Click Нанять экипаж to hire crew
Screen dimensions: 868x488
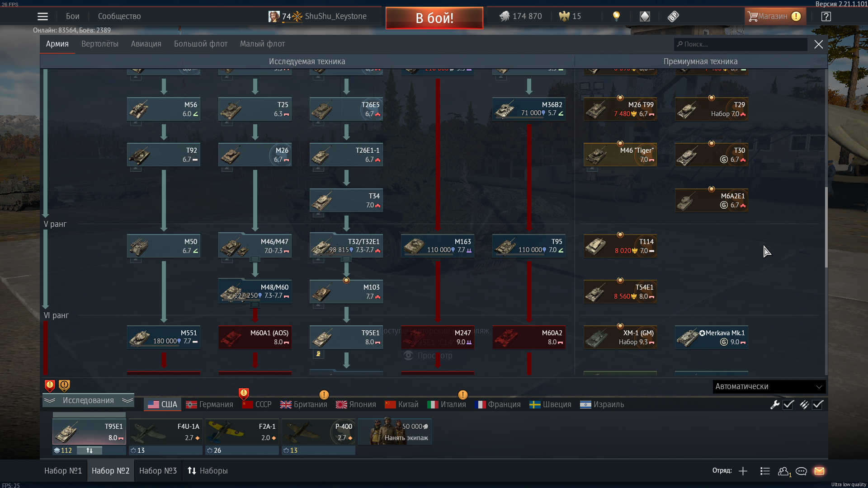pyautogui.click(x=395, y=432)
